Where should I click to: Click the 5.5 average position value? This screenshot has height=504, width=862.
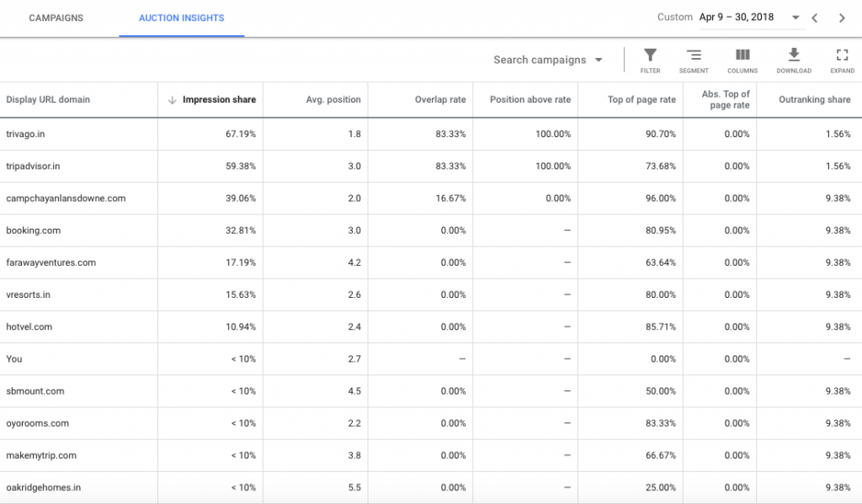(x=354, y=487)
